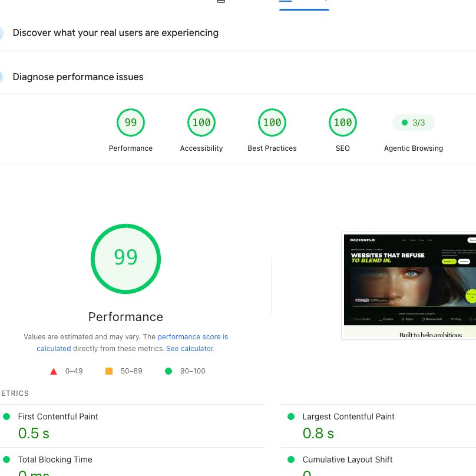Screen dimensions: 476x476
Task: Click the Agentic Browsing category label
Action: 414,148
